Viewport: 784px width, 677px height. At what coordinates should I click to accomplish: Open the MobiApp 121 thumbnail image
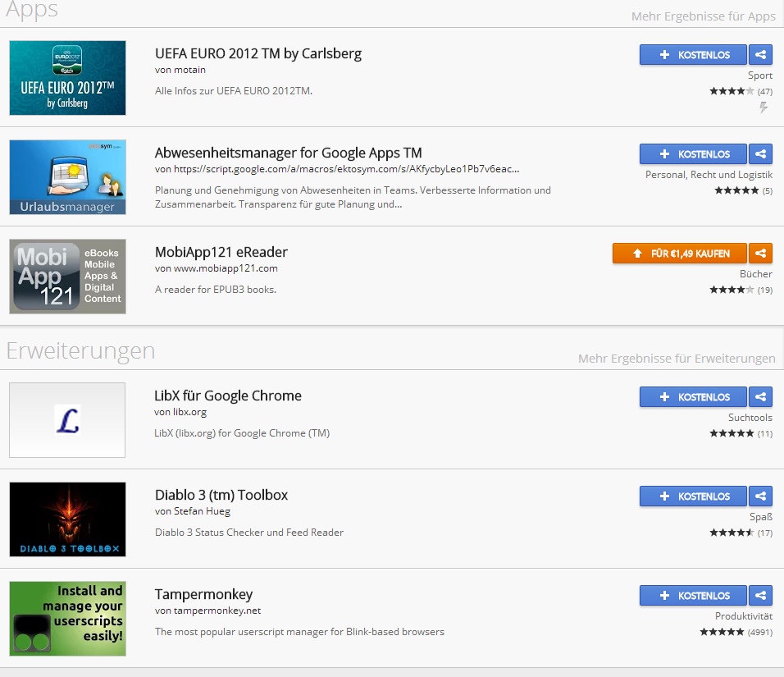coord(67,277)
